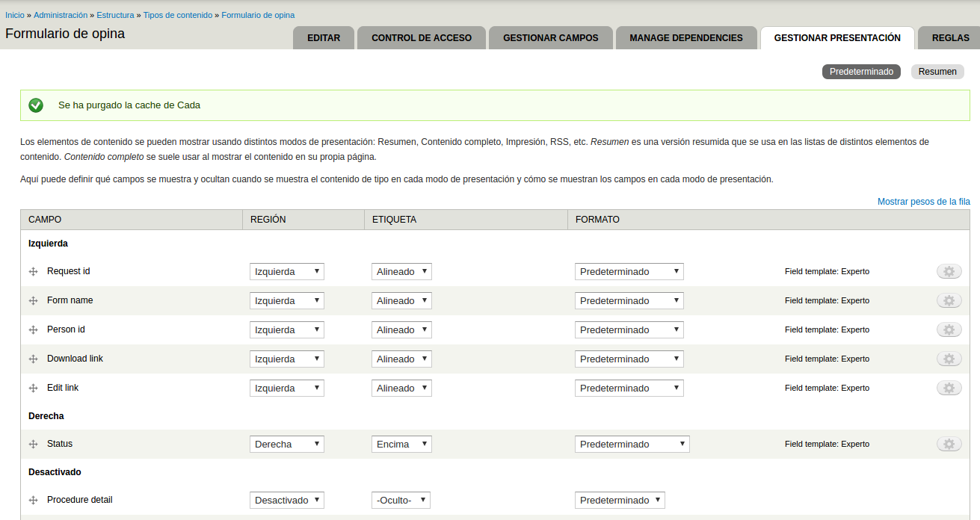
Task: Click the gear icon in Status row
Action: pos(949,445)
